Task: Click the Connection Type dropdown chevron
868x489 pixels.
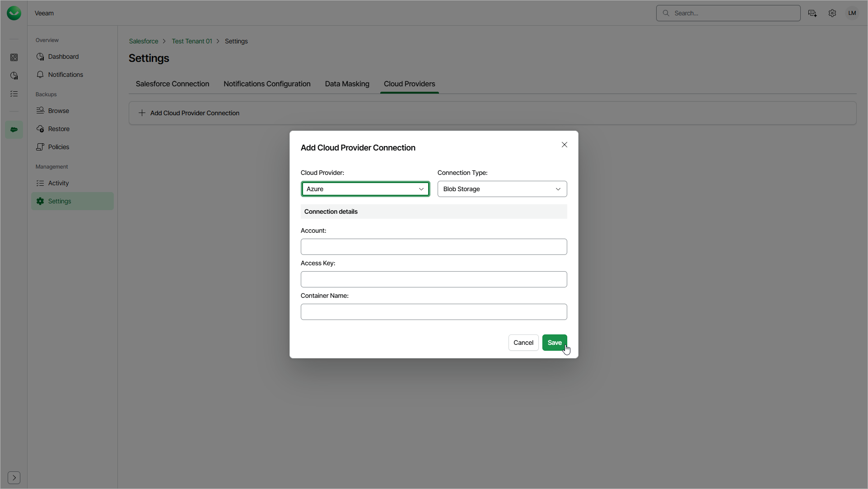Action: 558,189
